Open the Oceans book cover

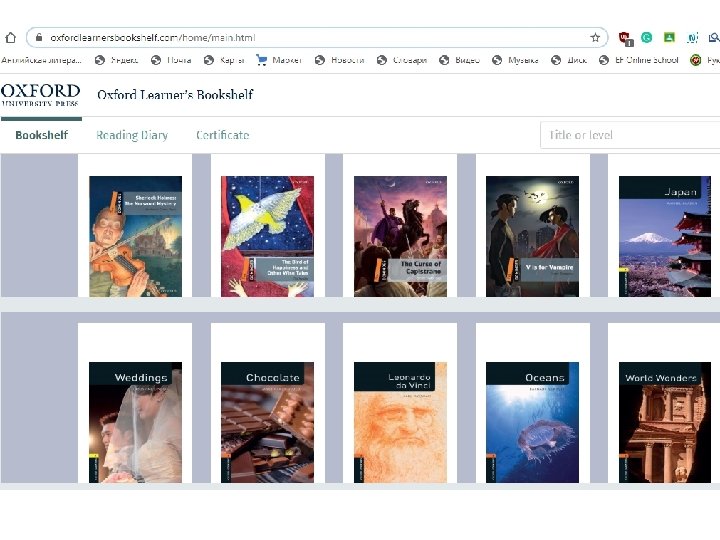click(532, 422)
